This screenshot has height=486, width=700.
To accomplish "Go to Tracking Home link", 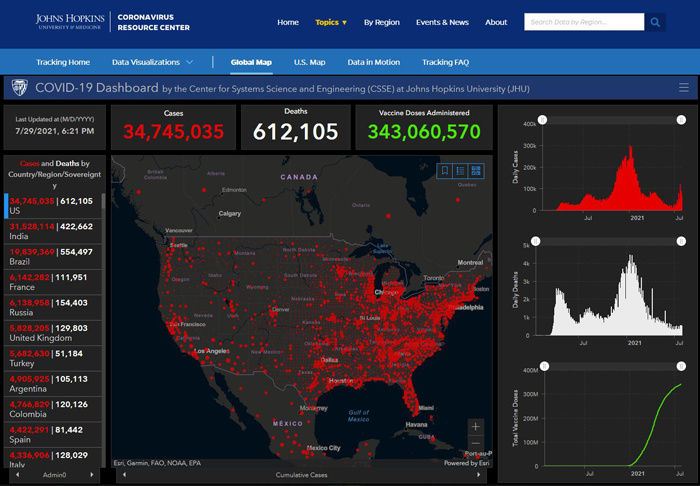I will (x=63, y=62).
